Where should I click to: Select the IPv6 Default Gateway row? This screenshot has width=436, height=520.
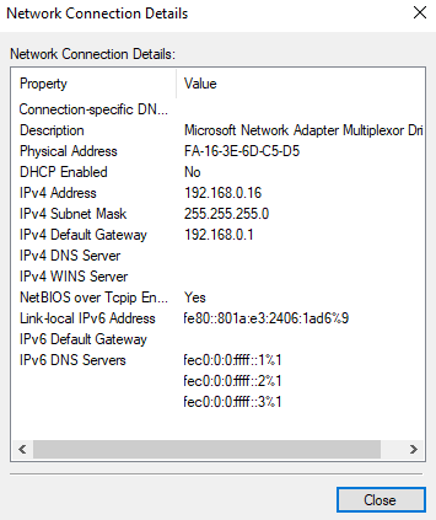(x=218, y=339)
